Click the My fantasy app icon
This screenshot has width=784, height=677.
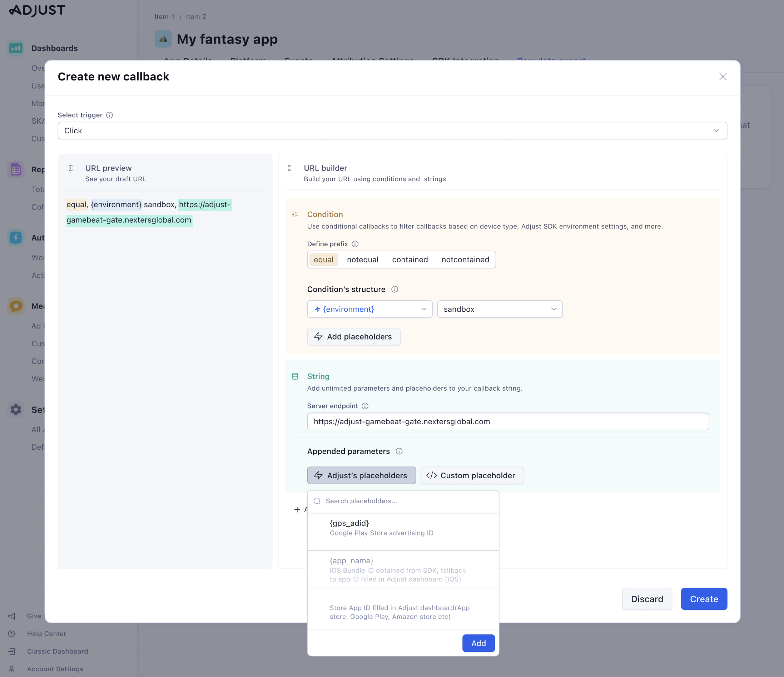tap(163, 39)
